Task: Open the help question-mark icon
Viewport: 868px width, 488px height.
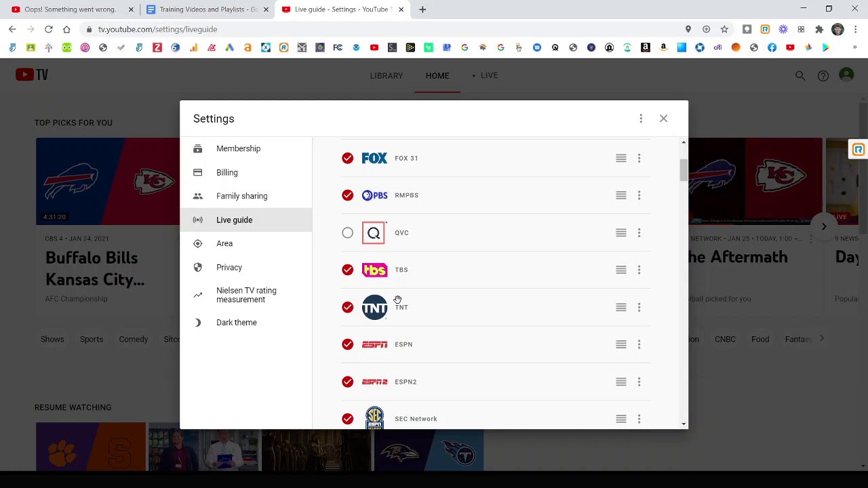Action: pyautogui.click(x=823, y=75)
